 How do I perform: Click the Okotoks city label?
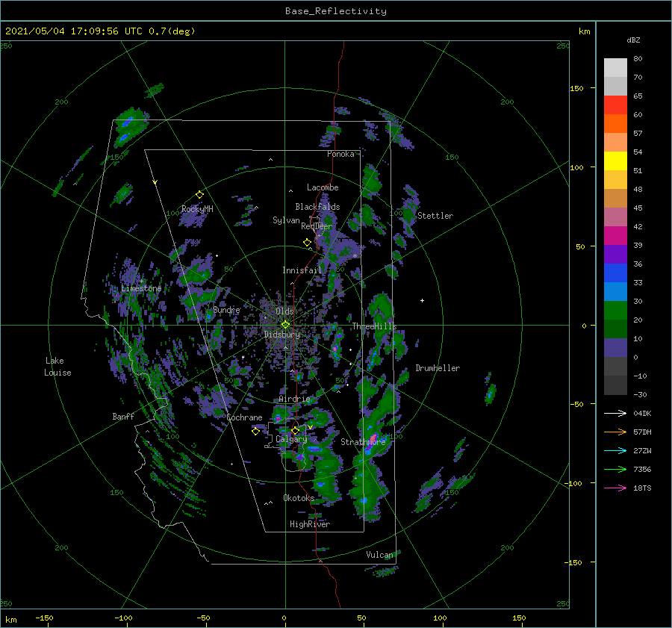(299, 498)
